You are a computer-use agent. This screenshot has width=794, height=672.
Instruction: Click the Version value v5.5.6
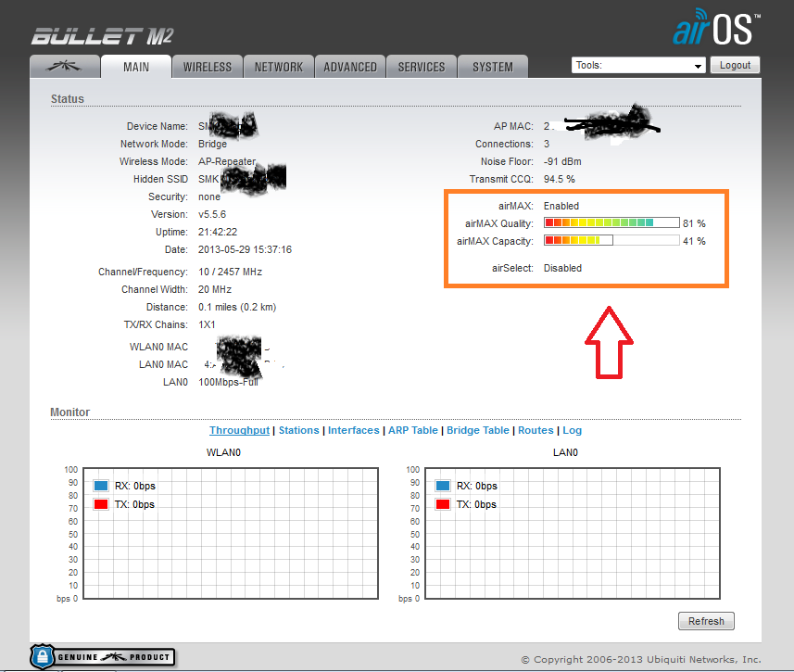(212, 214)
